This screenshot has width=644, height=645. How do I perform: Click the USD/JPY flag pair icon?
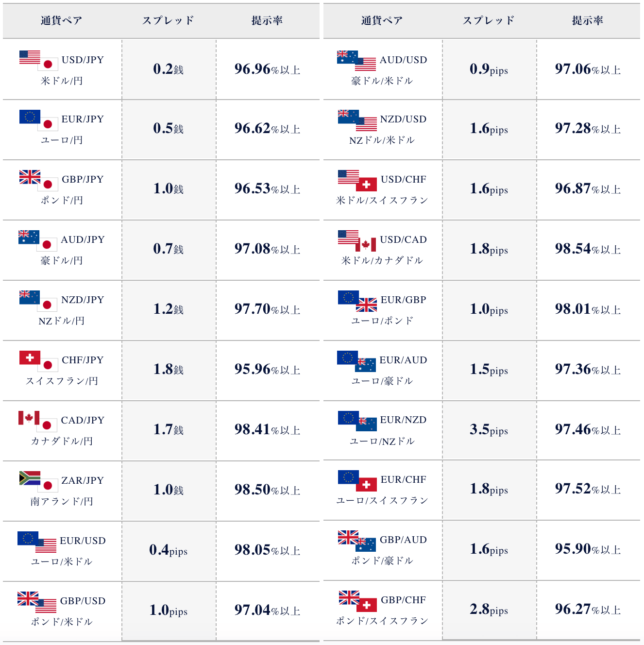38,61
